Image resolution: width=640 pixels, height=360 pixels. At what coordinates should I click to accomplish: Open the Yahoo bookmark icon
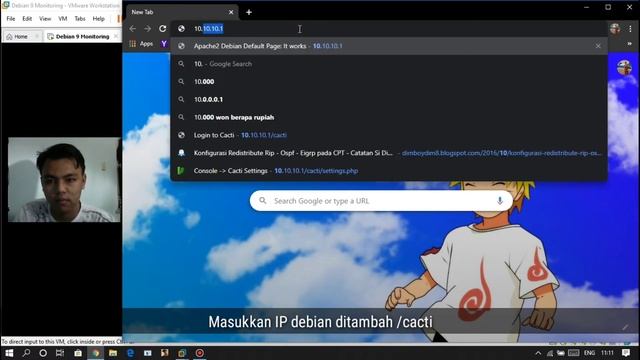(164, 44)
